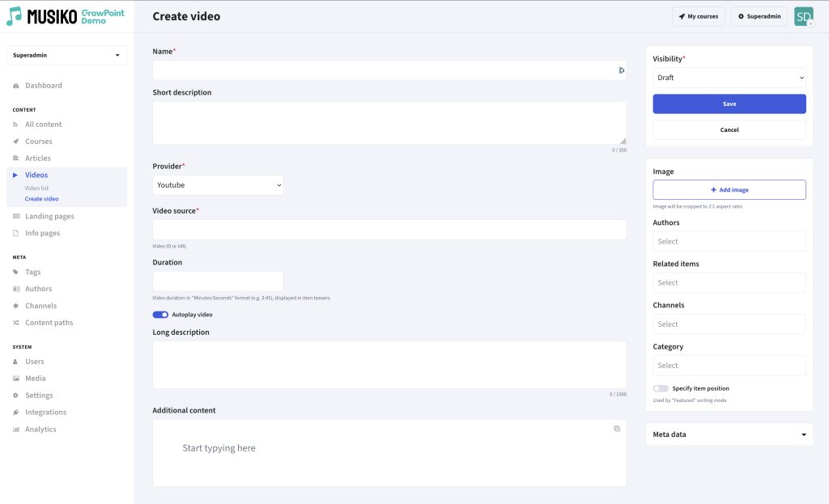Open Courses menu item
The height and width of the screenshot is (504, 829).
pyautogui.click(x=39, y=142)
